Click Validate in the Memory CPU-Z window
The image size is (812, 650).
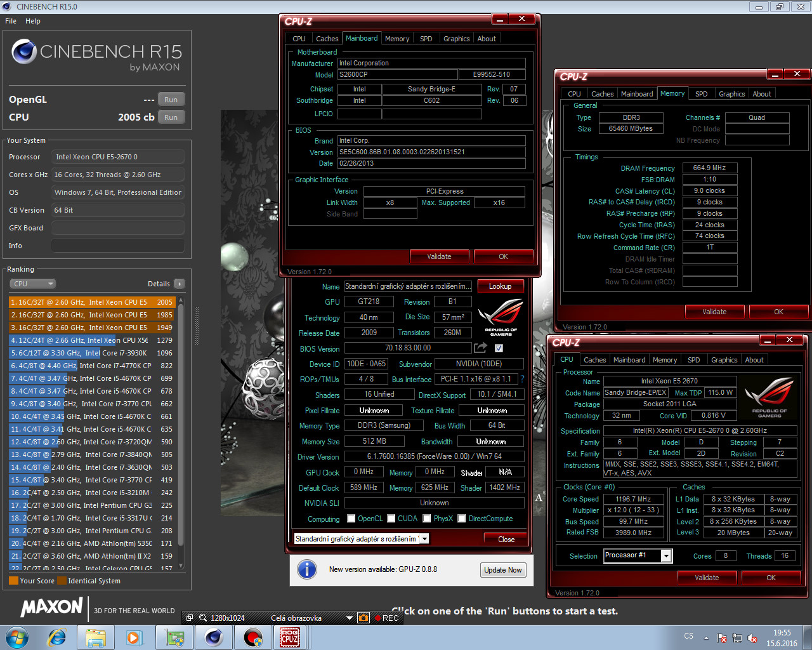714,312
